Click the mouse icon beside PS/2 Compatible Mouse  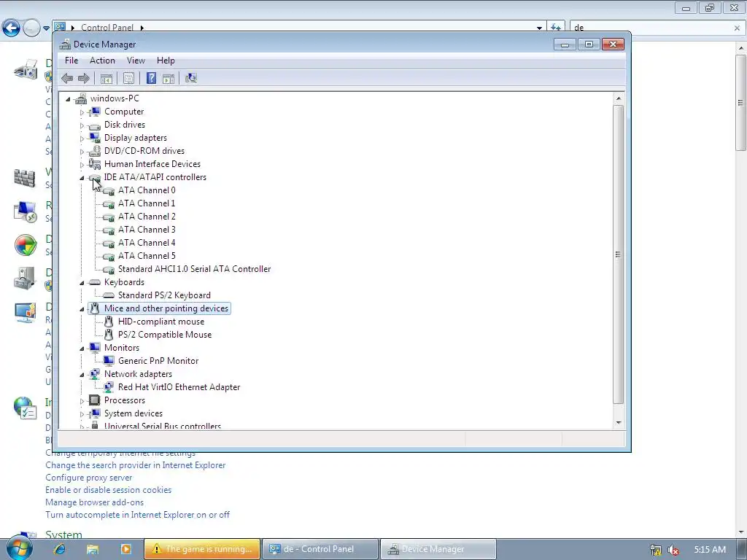coord(109,335)
